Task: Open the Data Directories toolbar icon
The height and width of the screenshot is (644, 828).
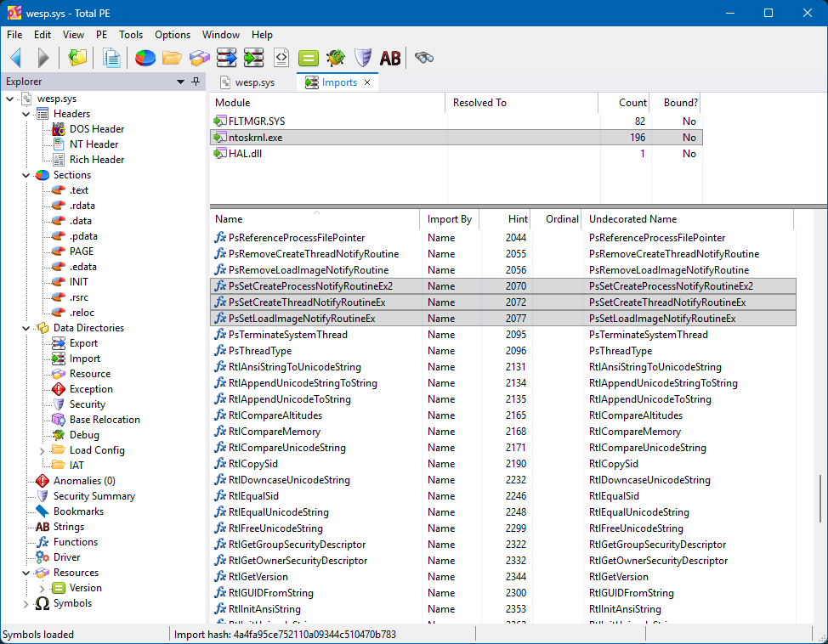Action: click(x=77, y=58)
